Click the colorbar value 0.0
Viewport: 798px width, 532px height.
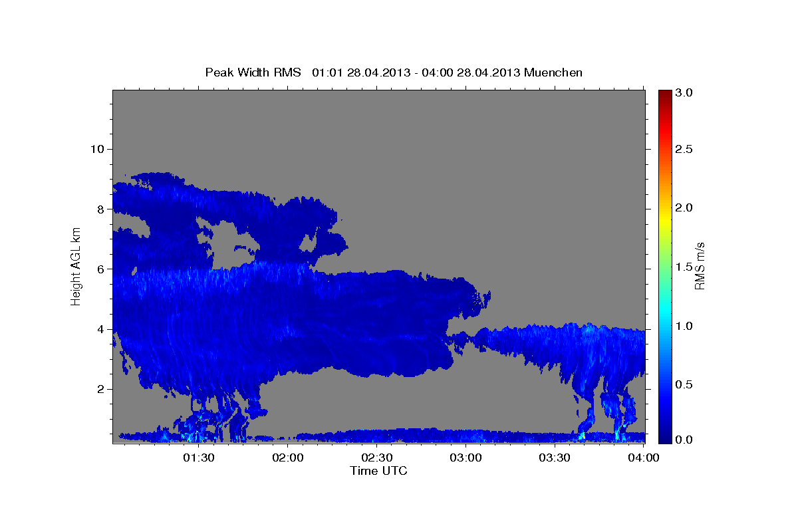[684, 440]
